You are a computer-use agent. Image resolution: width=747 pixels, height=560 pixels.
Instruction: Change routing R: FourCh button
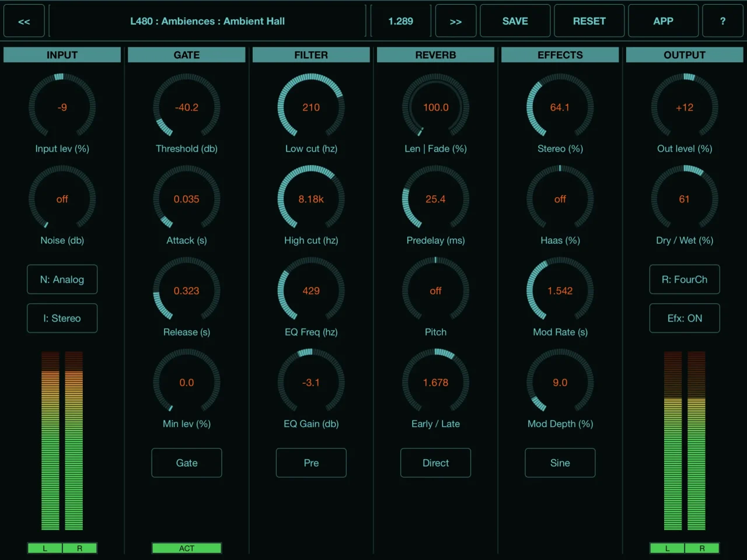pos(685,279)
